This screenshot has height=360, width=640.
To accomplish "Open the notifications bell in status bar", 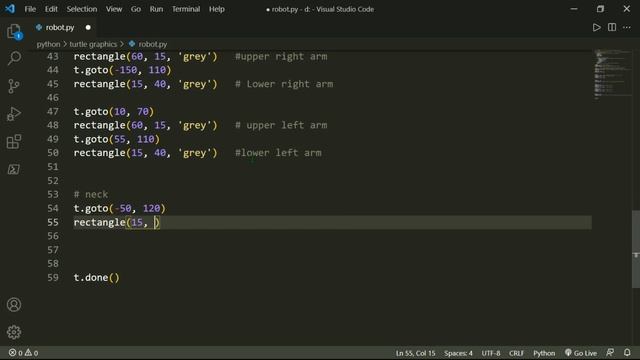I will click(627, 352).
